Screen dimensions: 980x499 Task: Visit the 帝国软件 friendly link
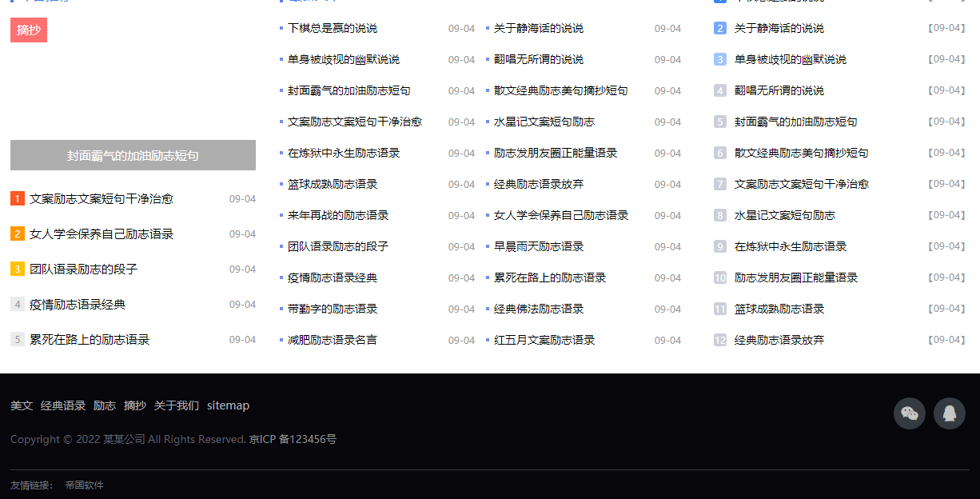[84, 485]
